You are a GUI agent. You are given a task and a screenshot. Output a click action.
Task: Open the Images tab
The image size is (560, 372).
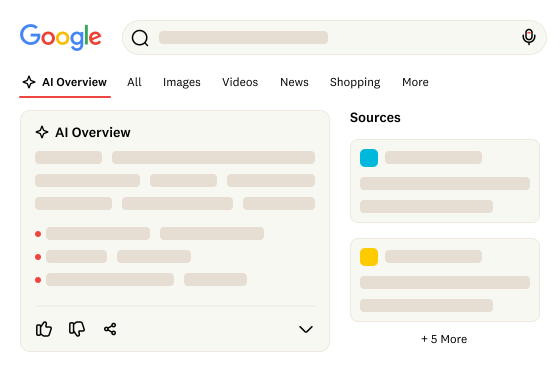[x=181, y=82]
